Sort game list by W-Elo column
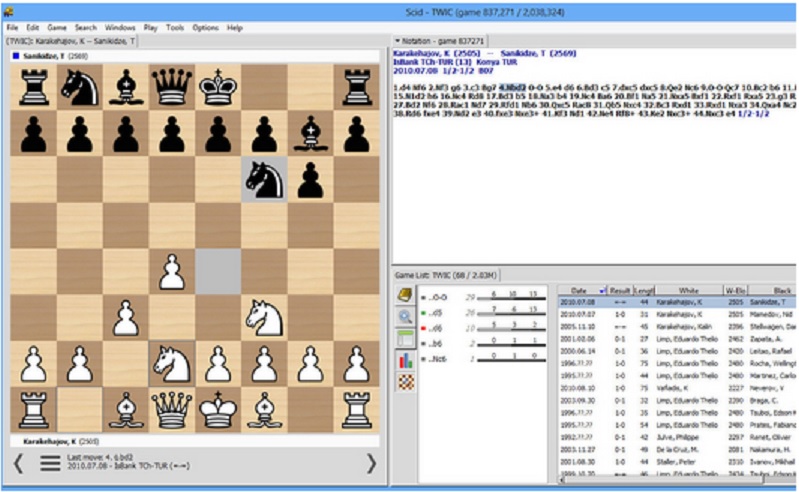 pyautogui.click(x=735, y=290)
